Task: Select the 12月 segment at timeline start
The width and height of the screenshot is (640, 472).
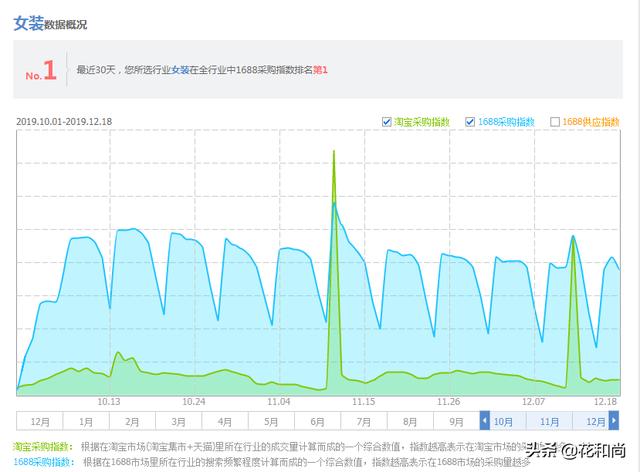Action: 40,421
